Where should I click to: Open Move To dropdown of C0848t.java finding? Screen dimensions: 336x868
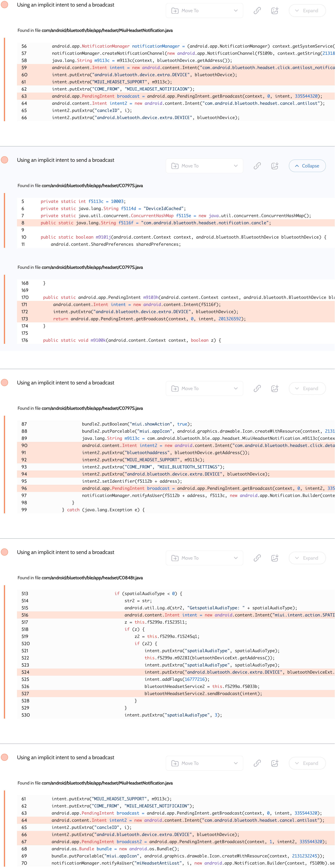click(x=204, y=558)
